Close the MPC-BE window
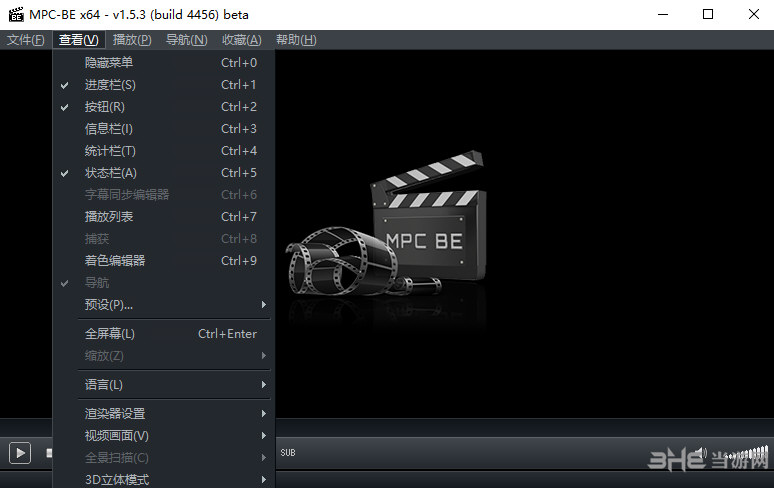The width and height of the screenshot is (774, 488). (753, 14)
